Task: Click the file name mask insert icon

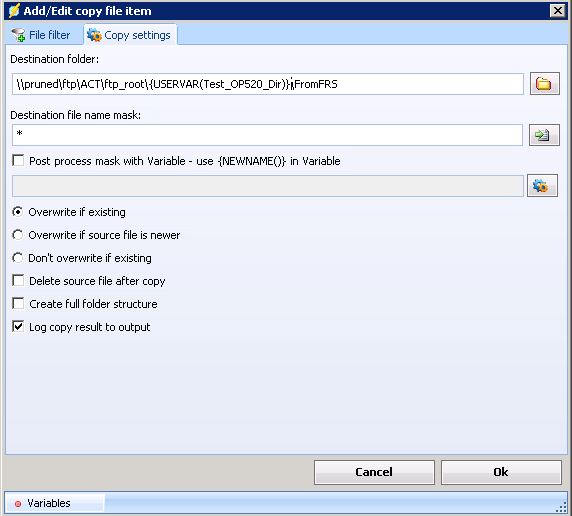Action: coord(544,135)
